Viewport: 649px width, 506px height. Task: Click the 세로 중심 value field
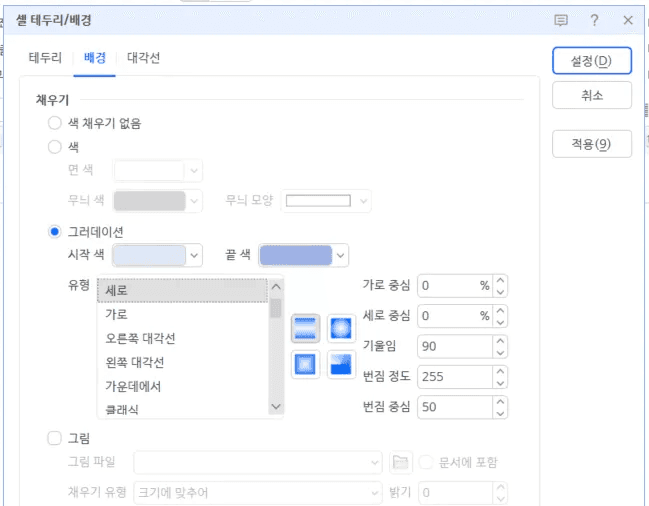coord(455,316)
